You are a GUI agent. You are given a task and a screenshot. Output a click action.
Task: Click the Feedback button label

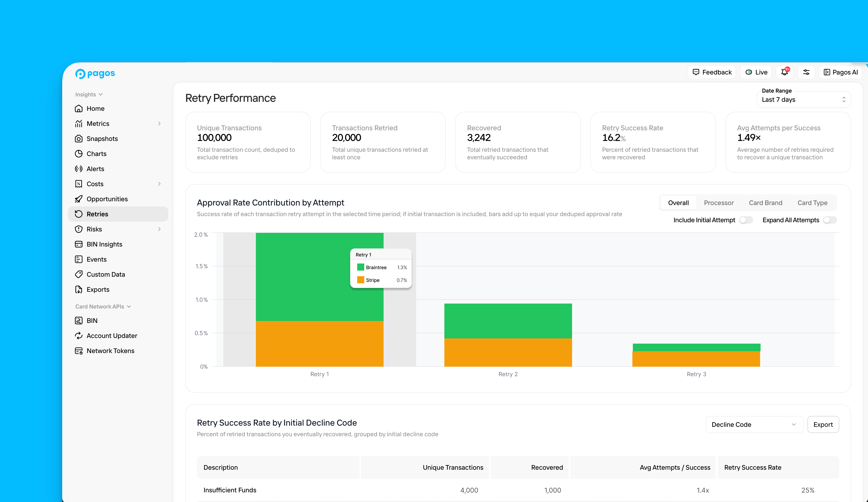click(x=717, y=72)
